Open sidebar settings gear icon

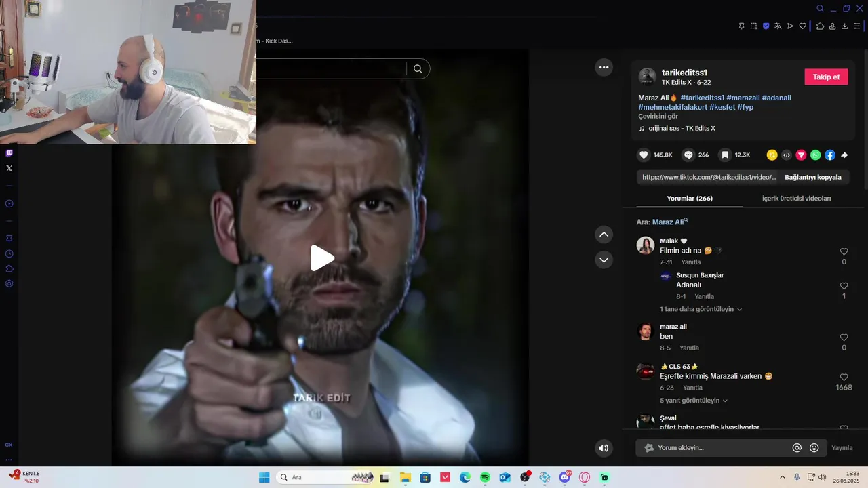[x=9, y=283]
